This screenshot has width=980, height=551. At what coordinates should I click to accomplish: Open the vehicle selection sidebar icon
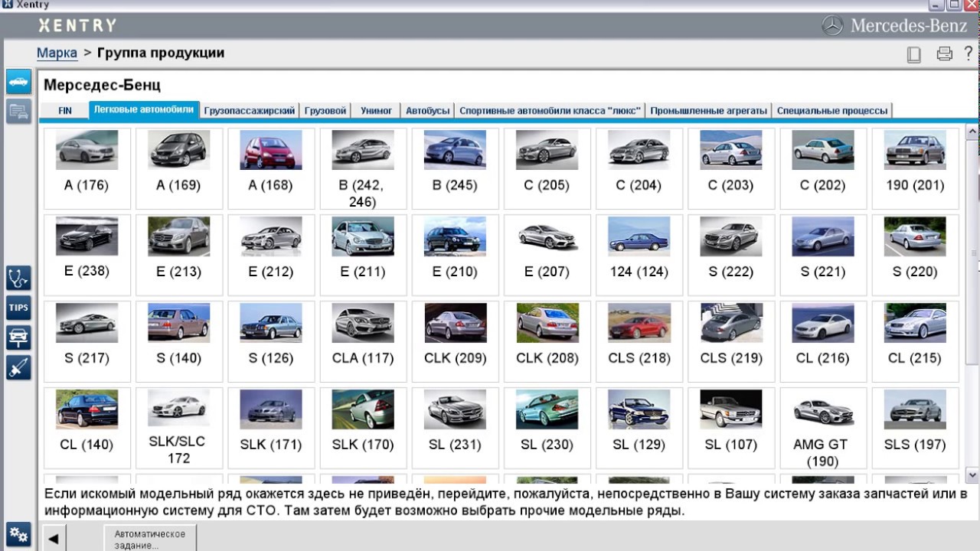[18, 81]
